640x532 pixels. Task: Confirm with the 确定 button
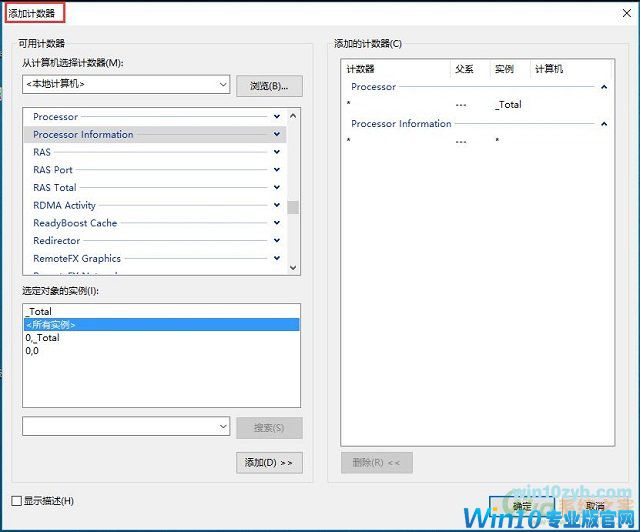click(522, 506)
